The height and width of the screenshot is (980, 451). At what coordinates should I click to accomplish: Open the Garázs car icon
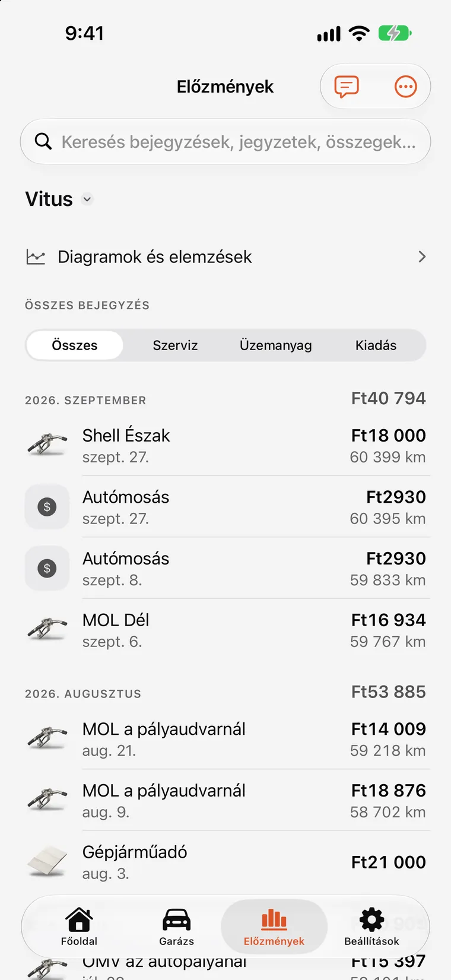(176, 920)
